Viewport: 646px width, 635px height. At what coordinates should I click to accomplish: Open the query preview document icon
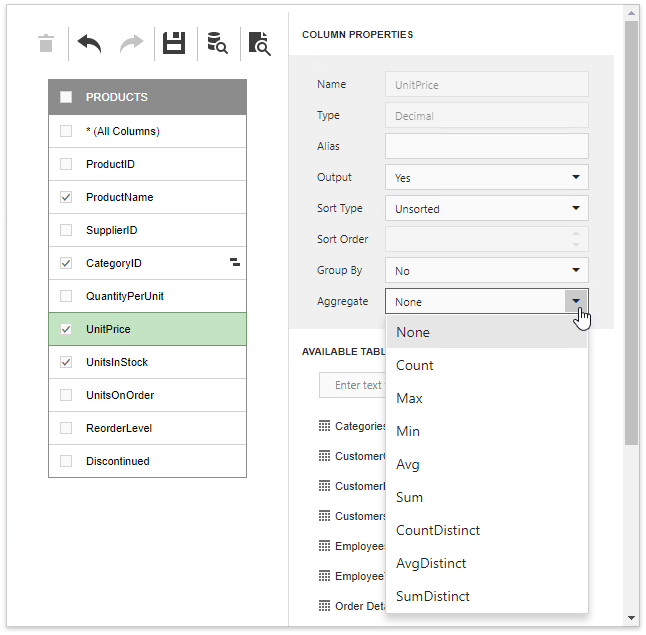(x=260, y=43)
